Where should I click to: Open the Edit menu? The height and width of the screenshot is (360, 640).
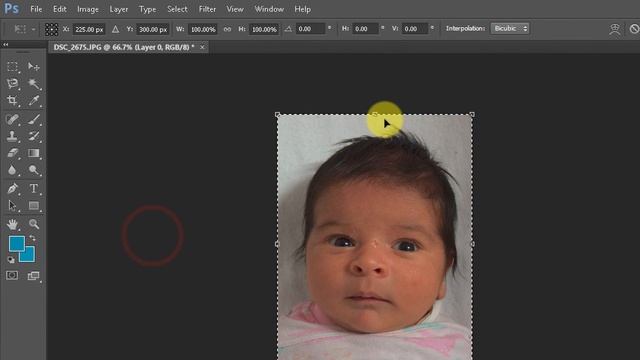click(60, 9)
